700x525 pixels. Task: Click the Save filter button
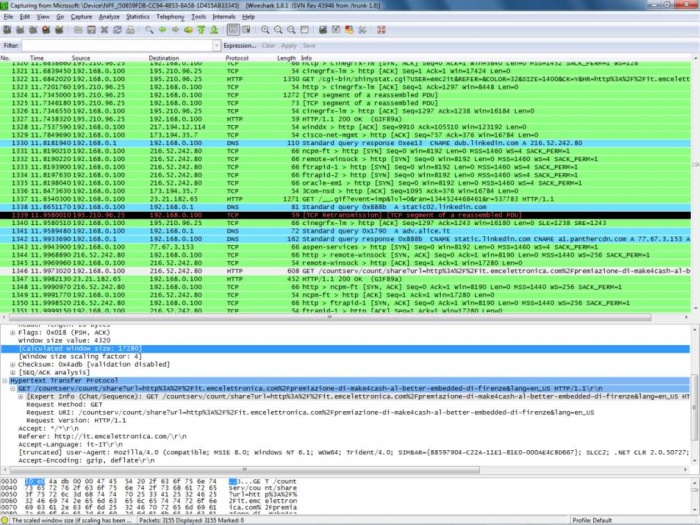(x=309, y=46)
